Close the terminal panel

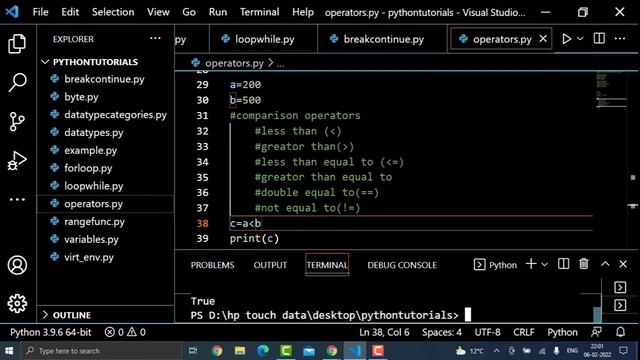623,264
